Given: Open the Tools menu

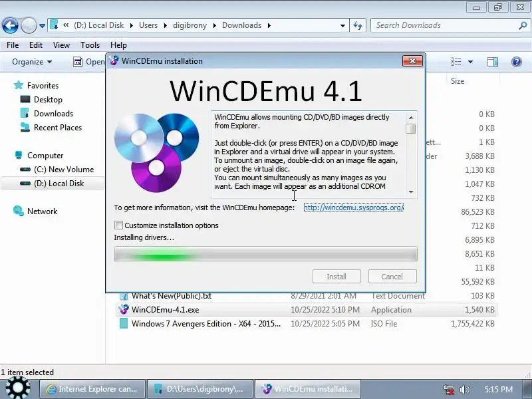Looking at the screenshot, I should 90,45.
